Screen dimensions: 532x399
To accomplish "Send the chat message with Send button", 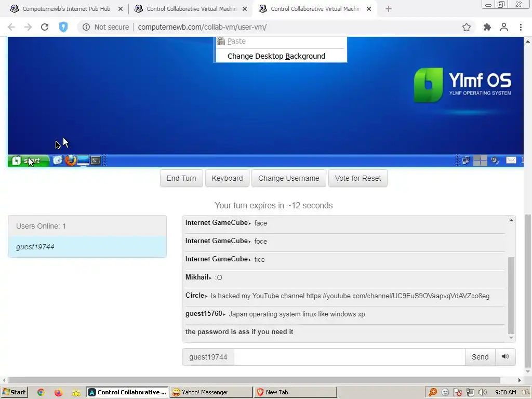I will click(x=480, y=357).
